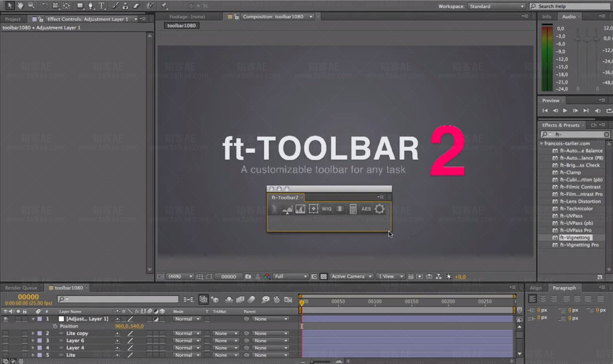This screenshot has height=364, width=613.
Task: Click the Frame Blending icon in timeline
Action: 241,299
